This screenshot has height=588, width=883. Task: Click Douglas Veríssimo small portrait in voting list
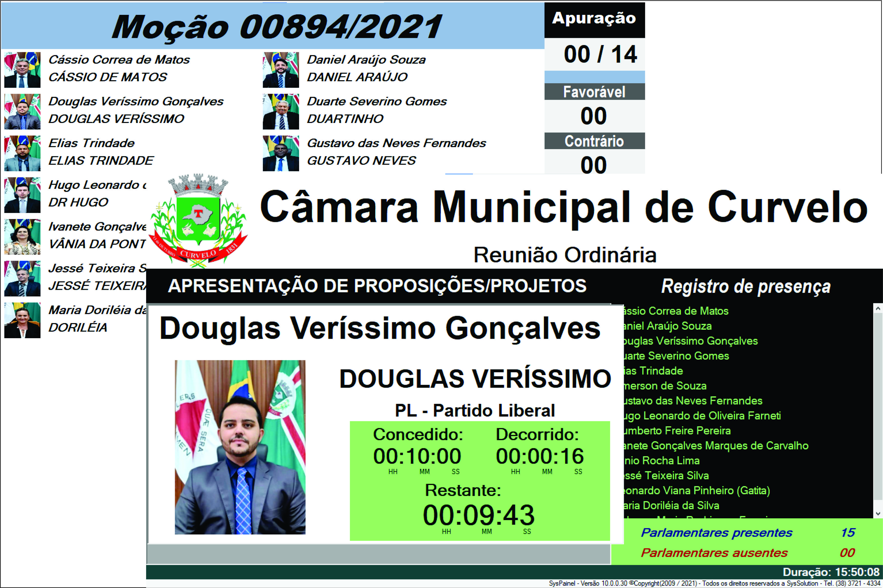coord(22,111)
